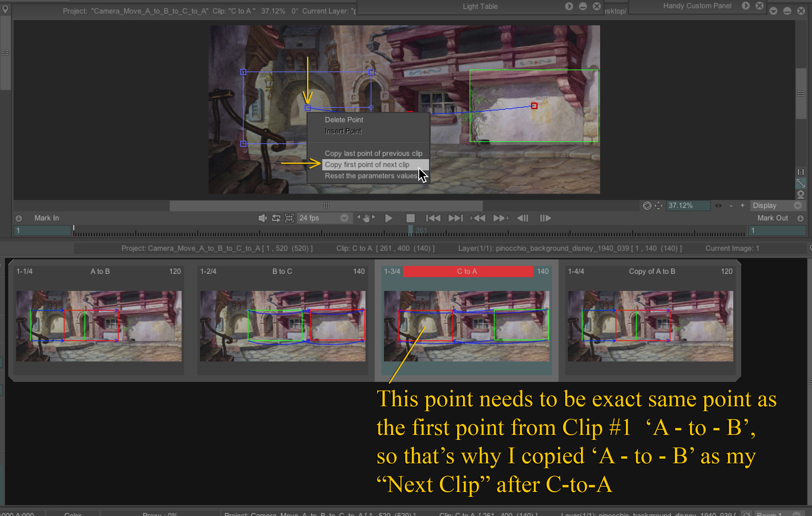Click the 'Clip: C to A [261, 400 (140)]' text
Image resolution: width=812 pixels, height=516 pixels.
click(386, 248)
